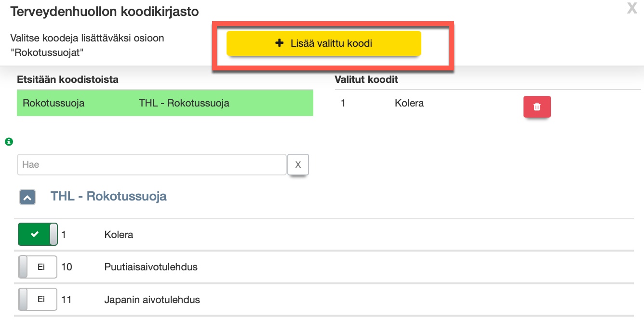Focus the Hae search field
This screenshot has width=644, height=320.
tap(152, 165)
